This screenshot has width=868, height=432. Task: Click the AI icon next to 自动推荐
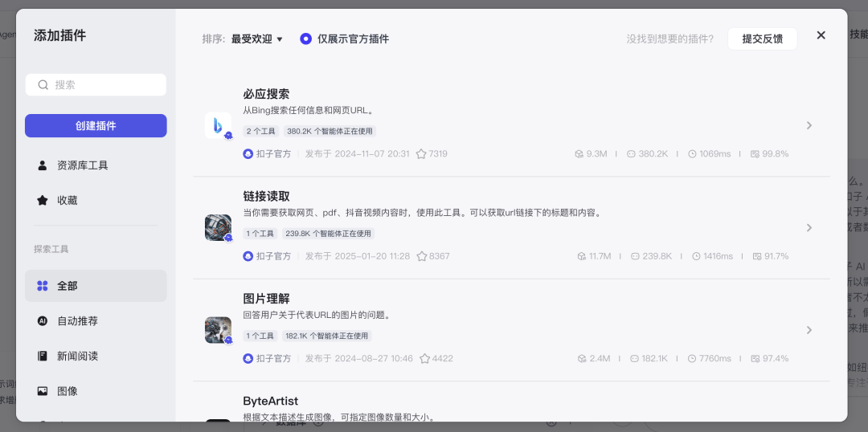42,321
